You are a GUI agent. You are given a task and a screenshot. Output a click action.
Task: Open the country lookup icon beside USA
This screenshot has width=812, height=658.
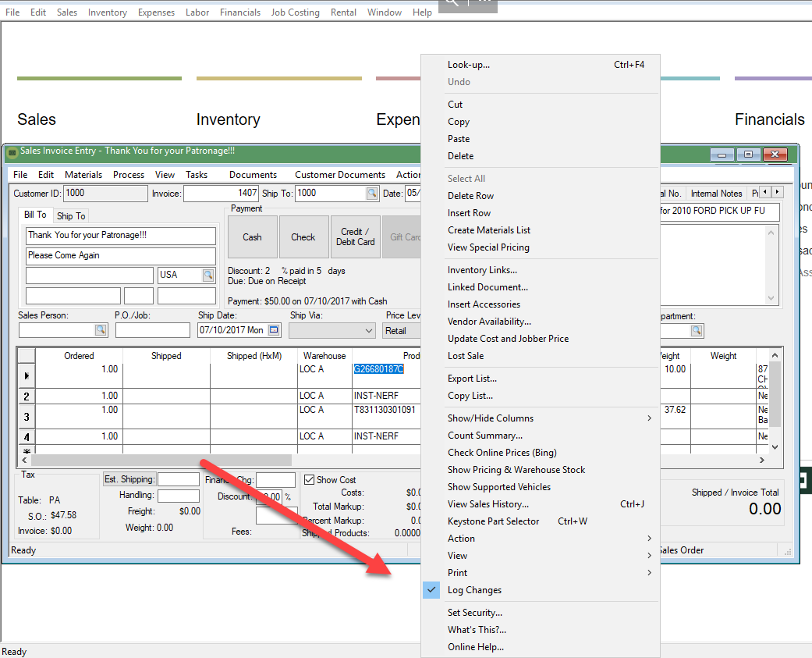click(x=208, y=275)
